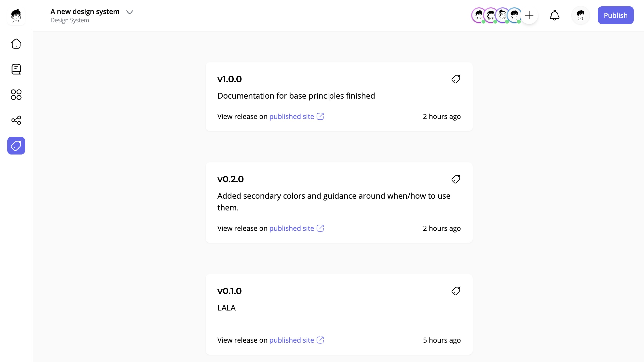Viewport: 644px width, 362px height.
Task: Select the releases tag icon in sidebar
Action: click(16, 146)
